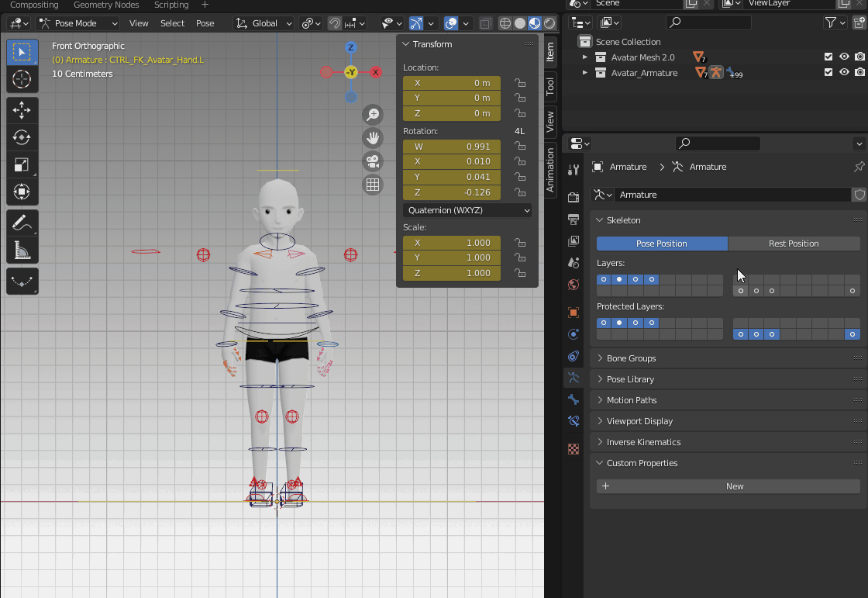Switch to orthographic/perspective grid icon
This screenshot has width=868, height=598.
click(373, 185)
